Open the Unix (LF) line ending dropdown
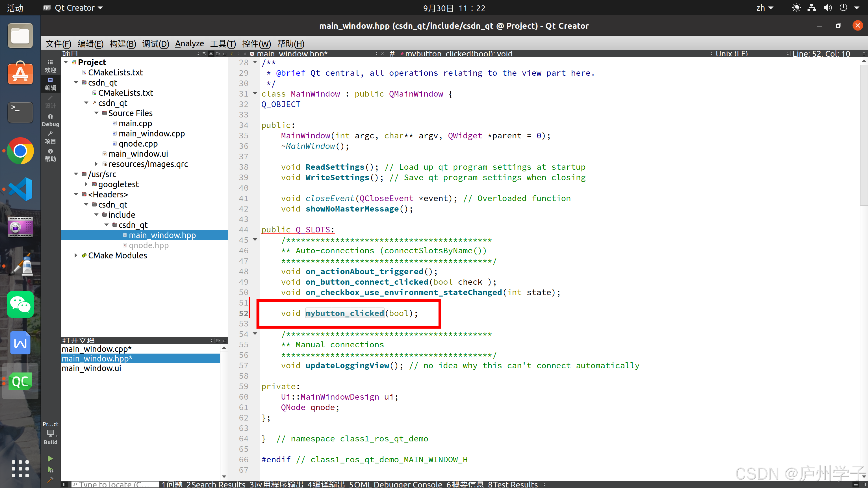This screenshot has height=488, width=868. (x=731, y=54)
